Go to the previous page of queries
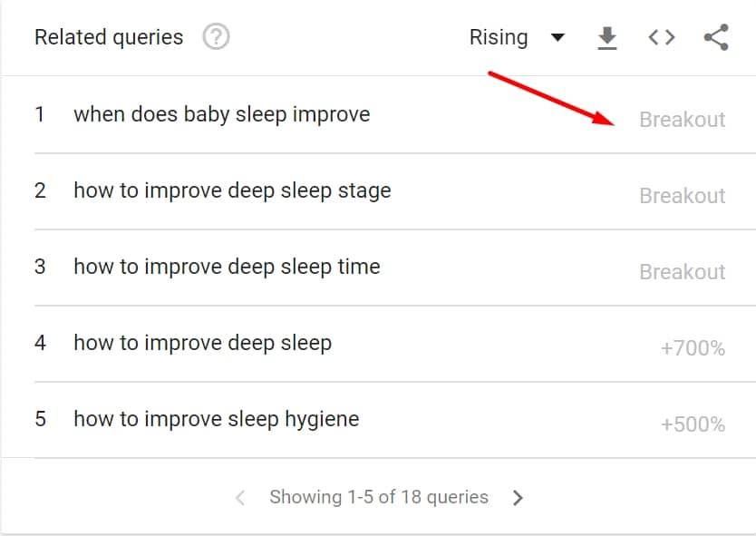 pyautogui.click(x=240, y=497)
